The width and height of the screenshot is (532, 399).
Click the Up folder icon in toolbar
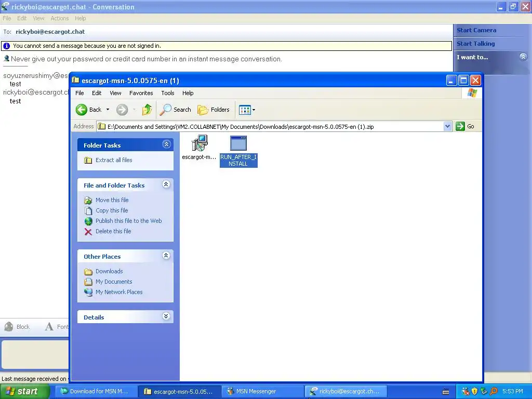click(x=147, y=110)
